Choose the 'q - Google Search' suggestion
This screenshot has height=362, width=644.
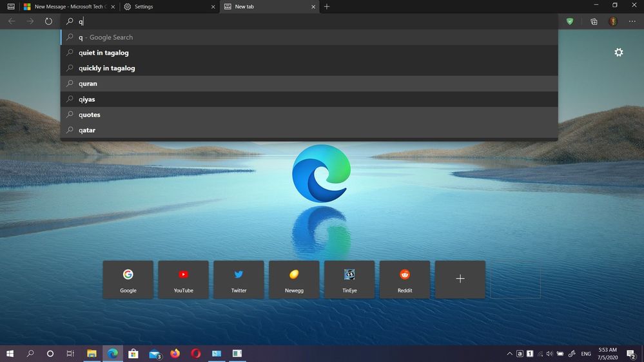pos(309,37)
